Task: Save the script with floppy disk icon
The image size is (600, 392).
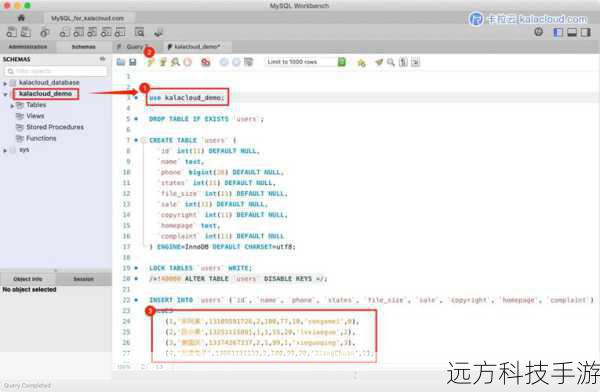Action: click(x=132, y=62)
